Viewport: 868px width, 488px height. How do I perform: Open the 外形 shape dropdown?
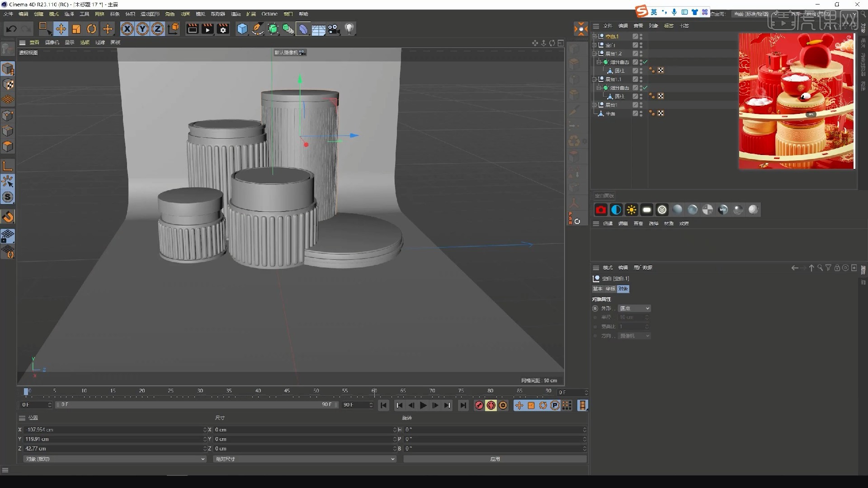(634, 309)
